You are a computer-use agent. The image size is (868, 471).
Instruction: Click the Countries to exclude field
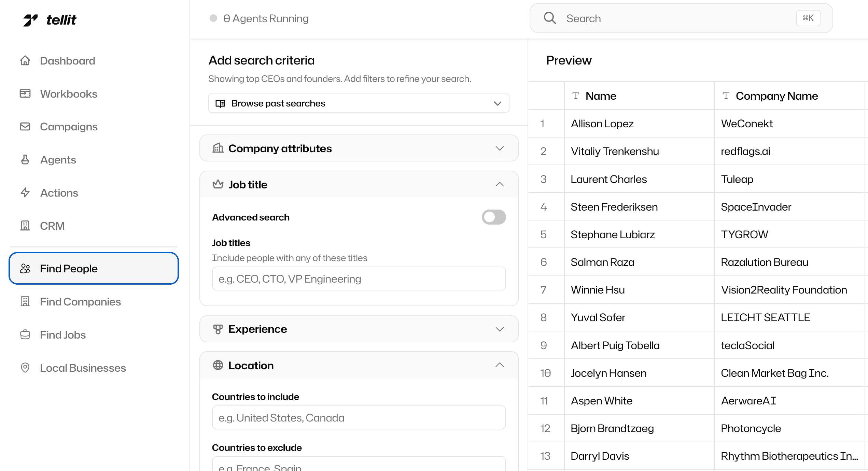[359, 464]
